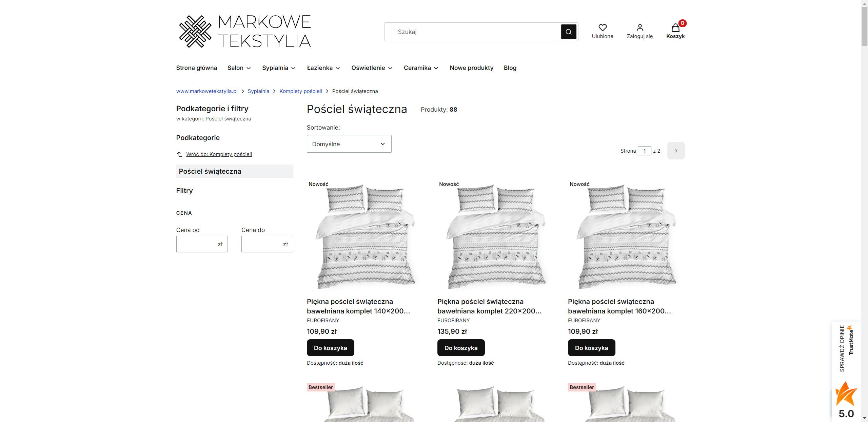
Task: Expand the Salon menu dropdown
Action: pos(239,68)
